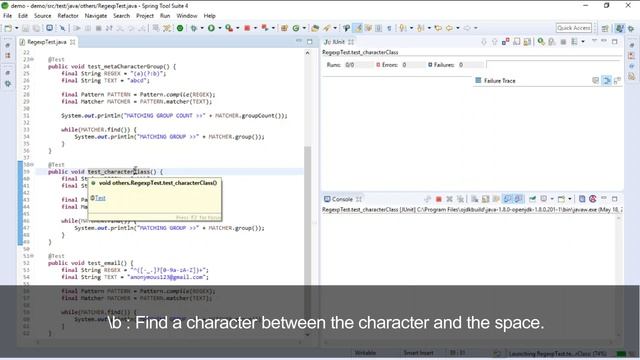Click Pin Console icon

(532, 199)
